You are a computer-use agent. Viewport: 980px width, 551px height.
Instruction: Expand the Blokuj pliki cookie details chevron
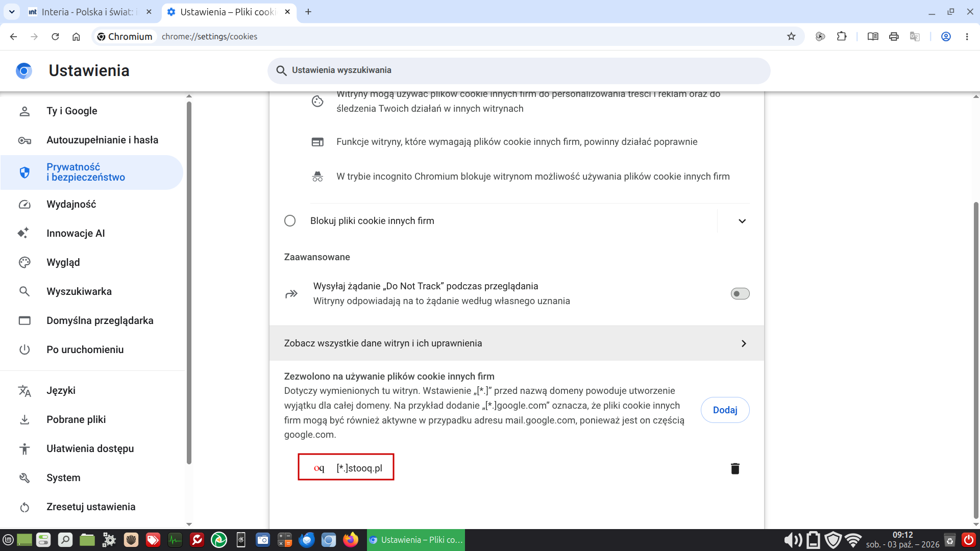coord(742,221)
